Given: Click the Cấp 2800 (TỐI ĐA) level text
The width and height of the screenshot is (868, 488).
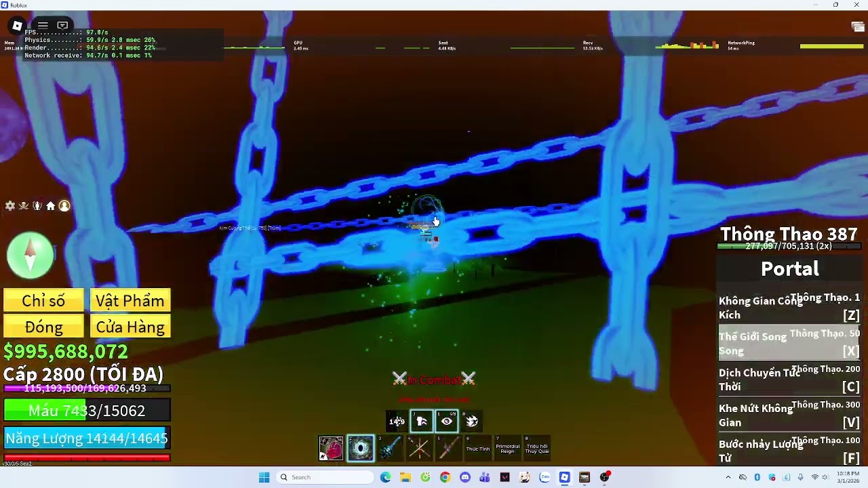Looking at the screenshot, I should tap(83, 374).
